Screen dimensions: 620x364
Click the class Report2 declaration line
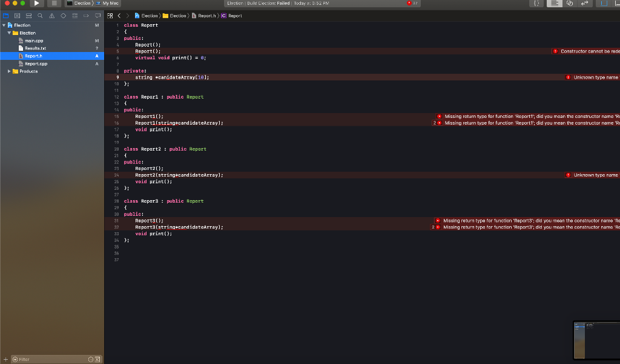[x=165, y=149]
